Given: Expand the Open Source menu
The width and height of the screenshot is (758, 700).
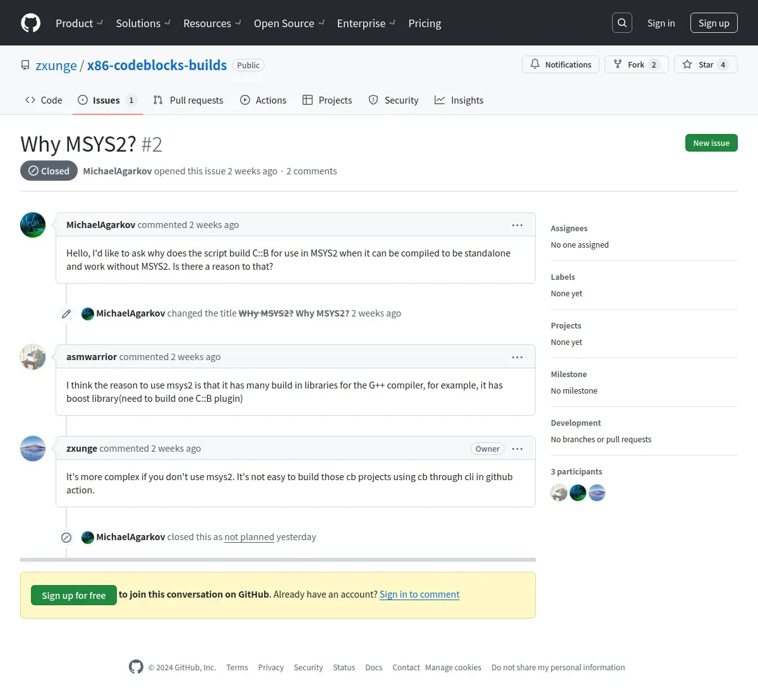Looking at the screenshot, I should click(x=289, y=23).
